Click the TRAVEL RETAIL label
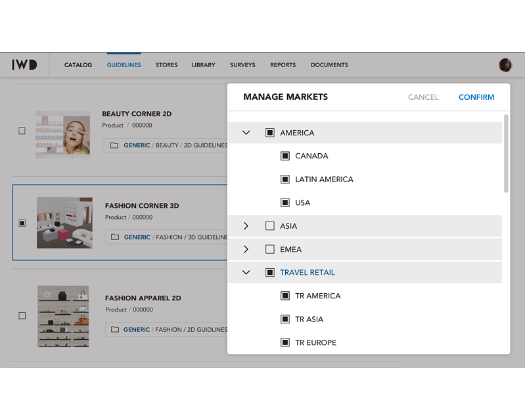 point(308,273)
